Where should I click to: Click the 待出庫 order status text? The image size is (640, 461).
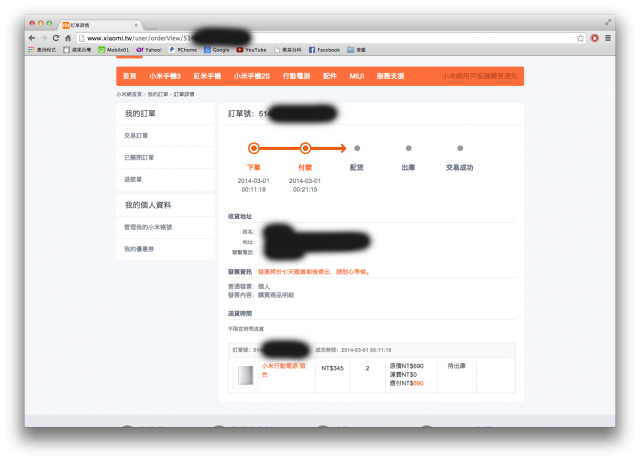click(x=456, y=366)
